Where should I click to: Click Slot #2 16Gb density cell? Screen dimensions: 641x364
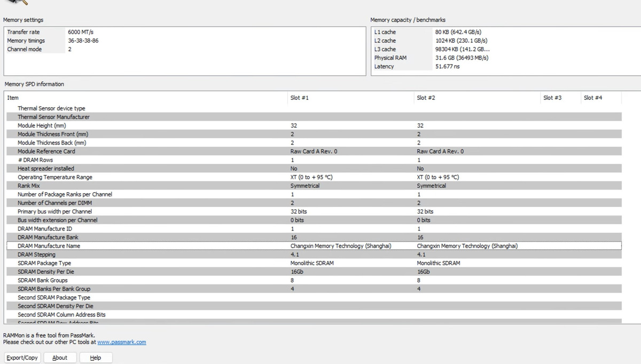423,272
